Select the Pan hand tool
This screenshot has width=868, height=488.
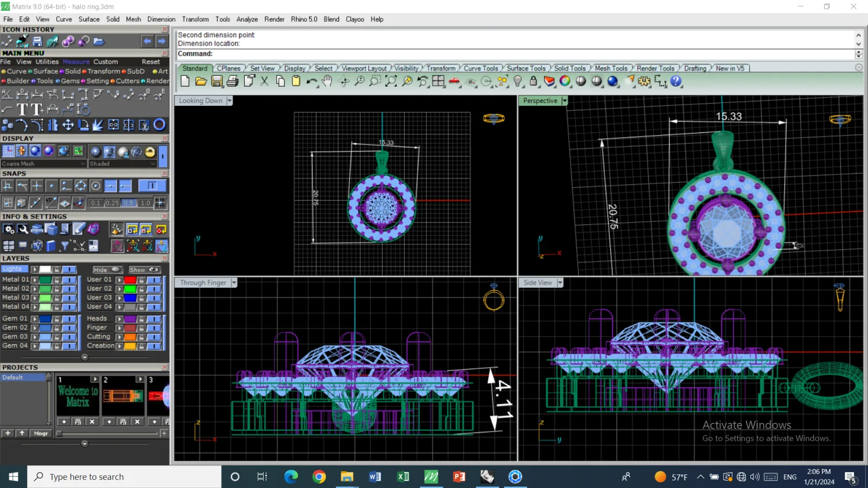327,81
